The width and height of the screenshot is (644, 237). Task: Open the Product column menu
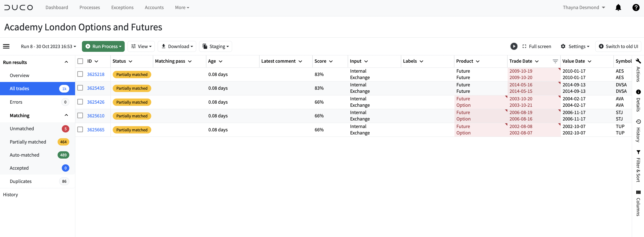(478, 62)
